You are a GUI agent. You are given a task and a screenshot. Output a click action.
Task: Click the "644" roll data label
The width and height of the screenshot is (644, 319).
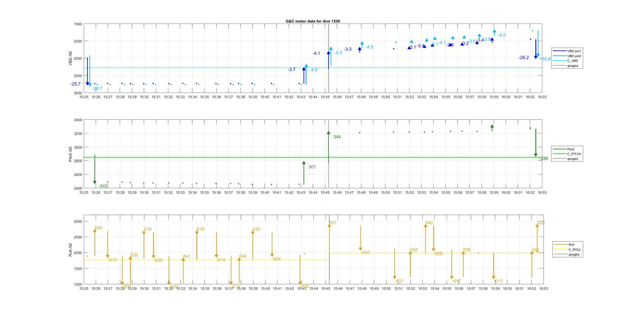pos(243,256)
